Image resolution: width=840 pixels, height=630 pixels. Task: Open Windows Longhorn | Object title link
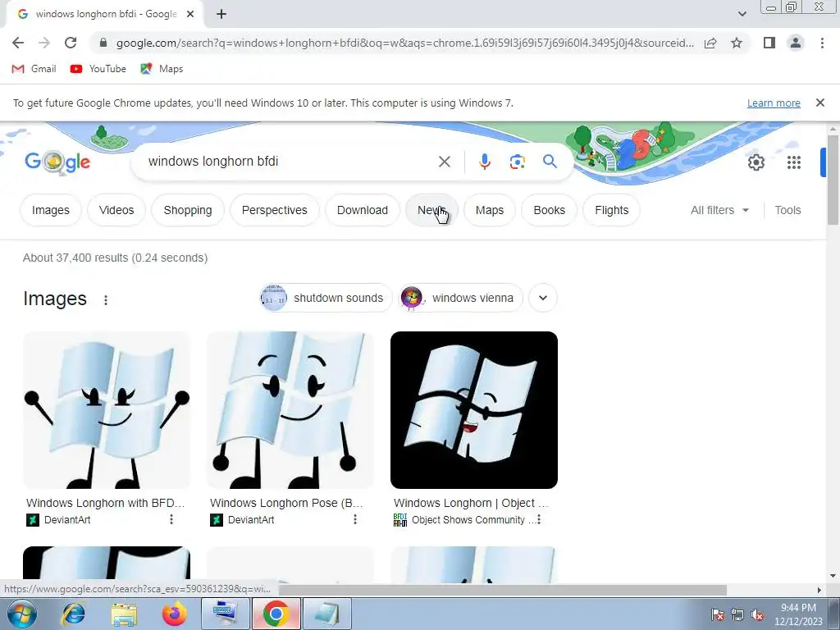[x=471, y=503]
